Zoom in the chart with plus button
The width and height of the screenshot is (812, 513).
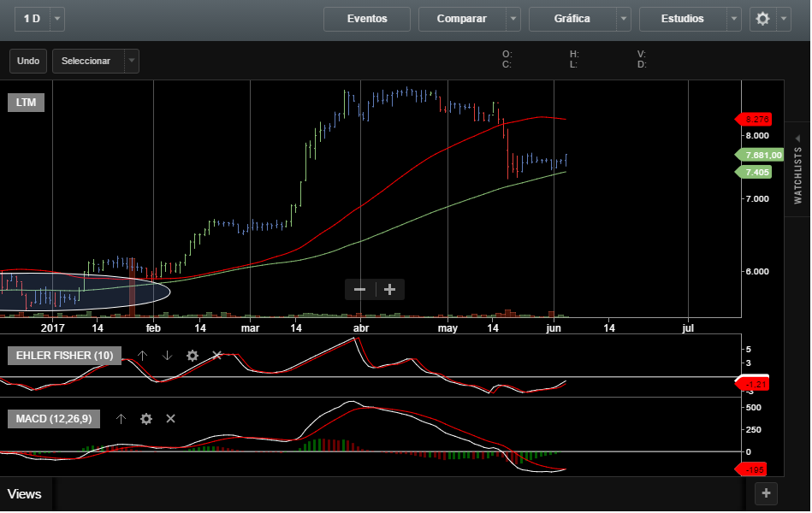pos(390,290)
